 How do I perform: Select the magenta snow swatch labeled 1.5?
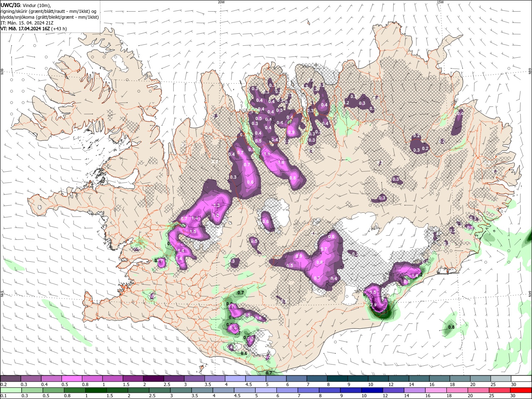[x=133, y=379]
